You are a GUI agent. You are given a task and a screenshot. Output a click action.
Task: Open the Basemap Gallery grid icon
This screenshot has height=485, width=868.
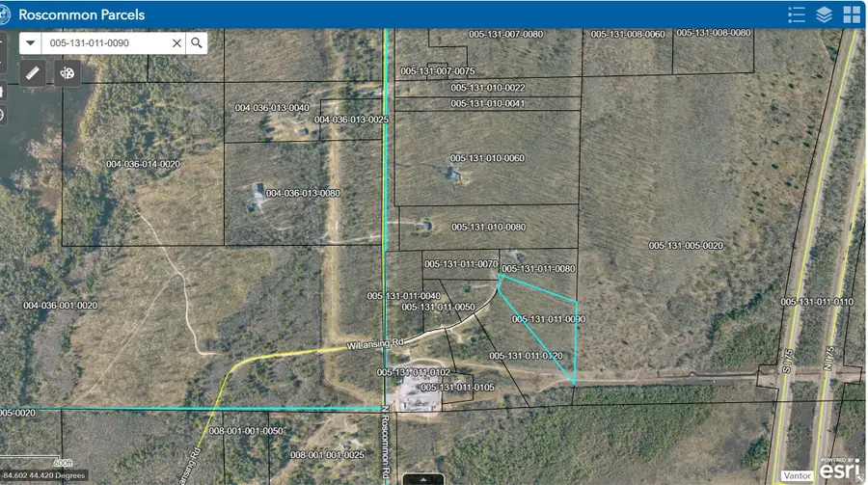(852, 15)
